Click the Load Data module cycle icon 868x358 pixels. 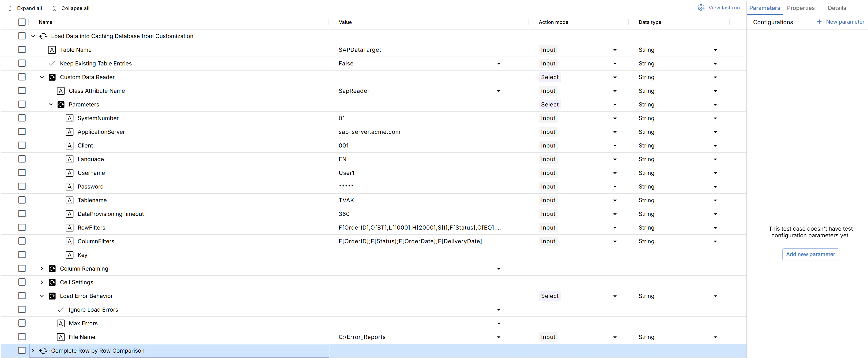43,36
